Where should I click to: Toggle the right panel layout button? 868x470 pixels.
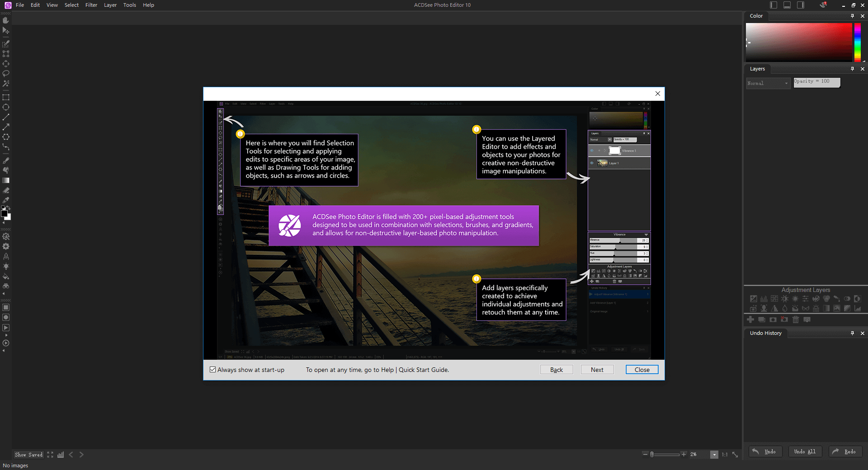point(801,5)
